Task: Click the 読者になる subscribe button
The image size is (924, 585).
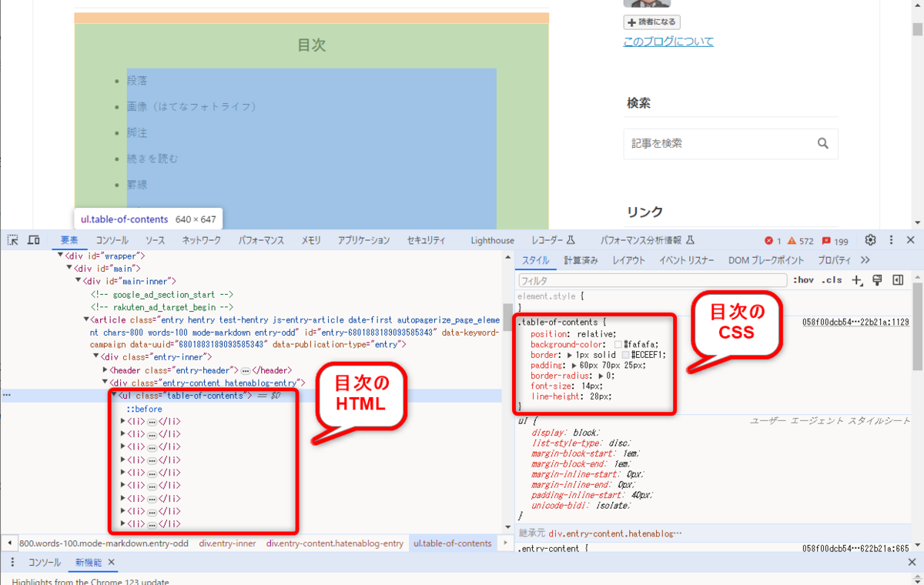Action: coord(651,22)
